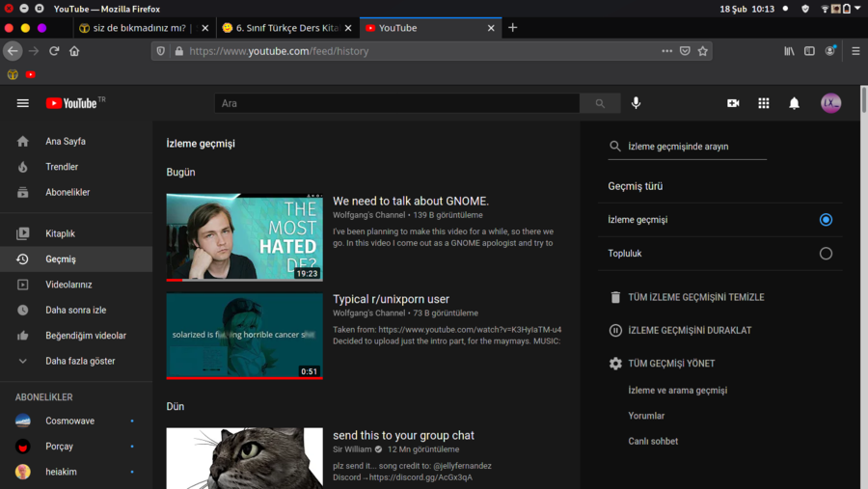
Task: Click the voice search microphone icon
Action: point(636,103)
